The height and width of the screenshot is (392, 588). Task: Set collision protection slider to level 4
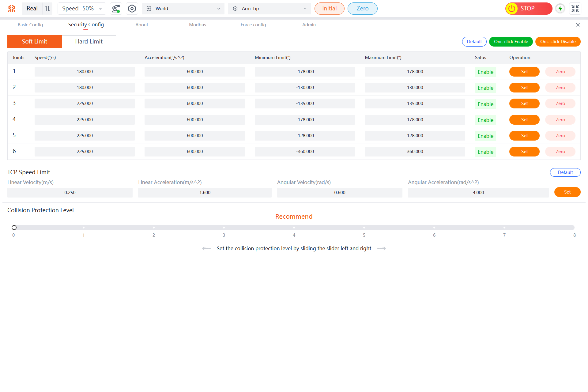[x=294, y=228]
